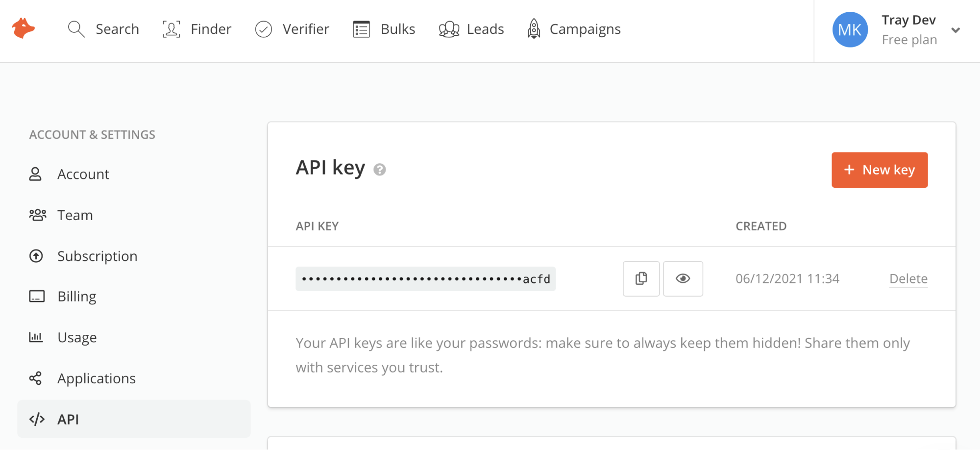980x450 pixels.
Task: Open the Bulks page
Action: 384,29
